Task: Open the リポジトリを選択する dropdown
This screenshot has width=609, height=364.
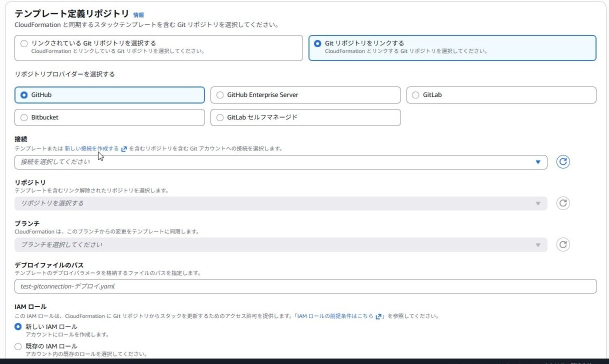Action: point(281,203)
